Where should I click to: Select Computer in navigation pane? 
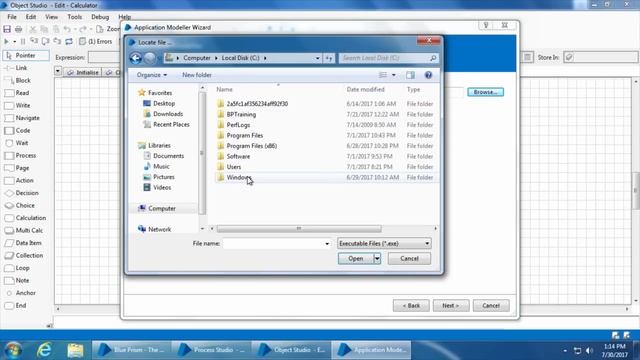pos(162,209)
